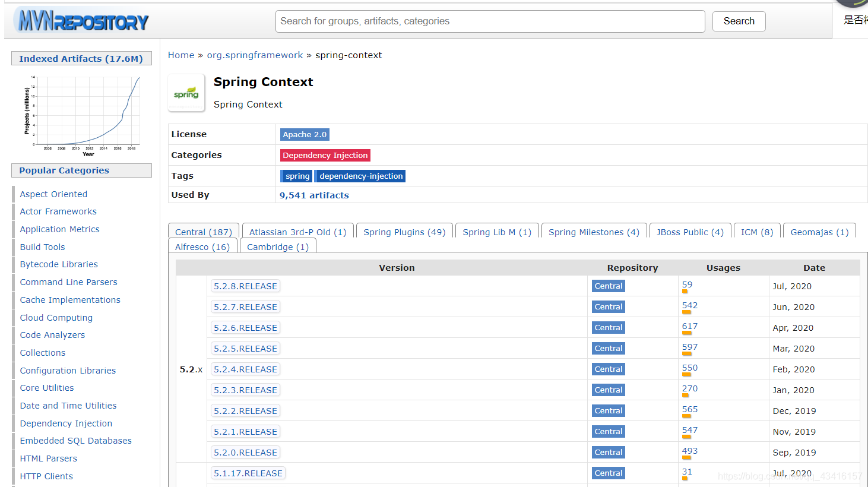Open Dependency Injection category badge

[x=325, y=156]
